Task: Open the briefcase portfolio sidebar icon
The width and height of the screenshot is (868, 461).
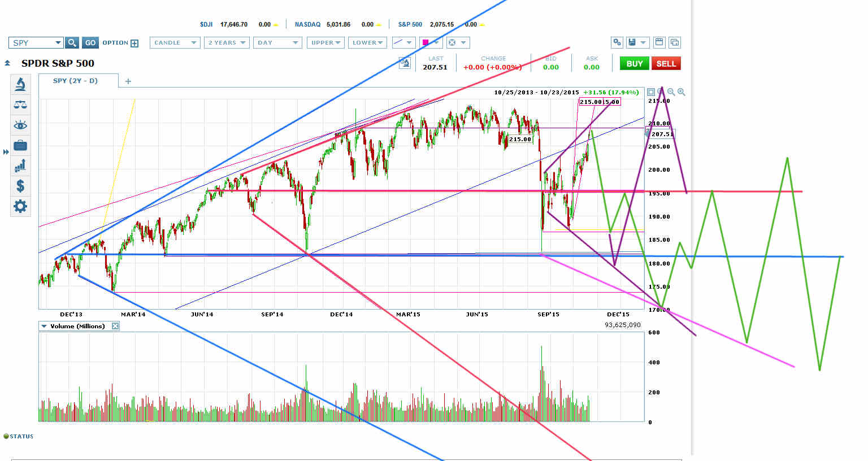Action: pyautogui.click(x=20, y=146)
